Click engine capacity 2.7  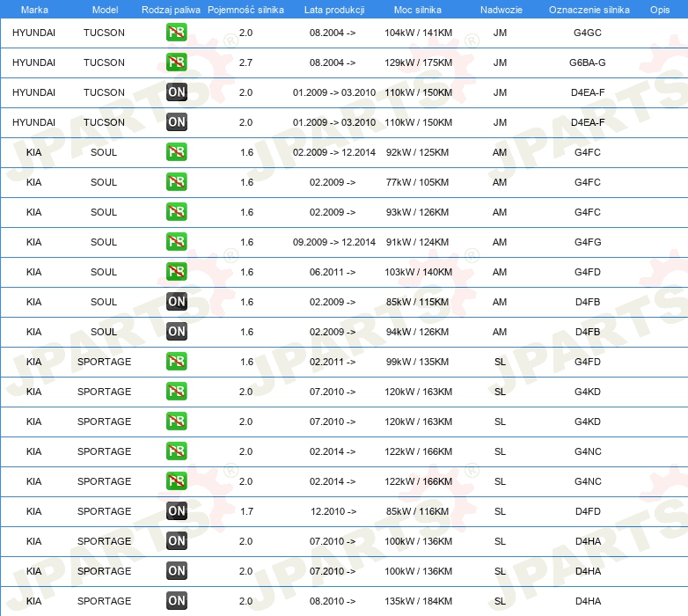[245, 62]
